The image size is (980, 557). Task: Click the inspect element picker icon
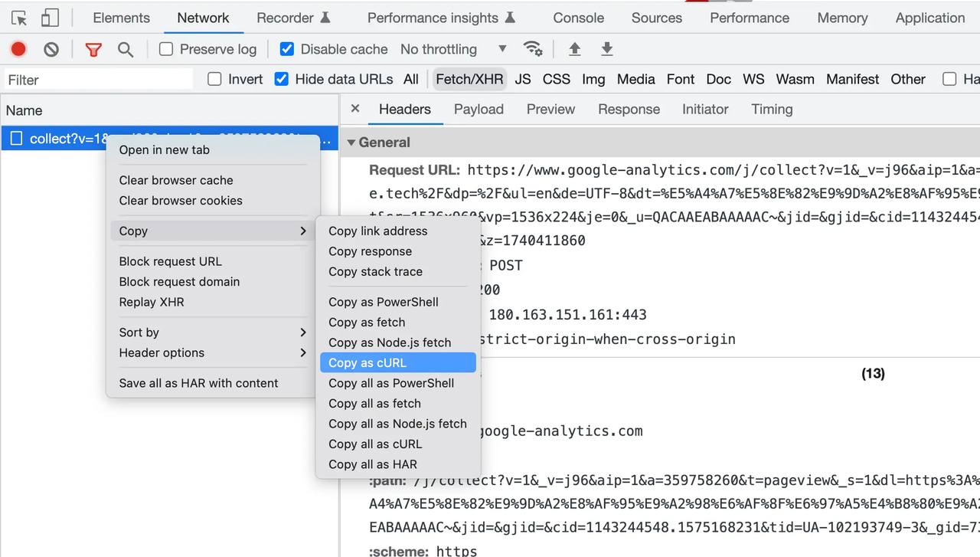[19, 18]
